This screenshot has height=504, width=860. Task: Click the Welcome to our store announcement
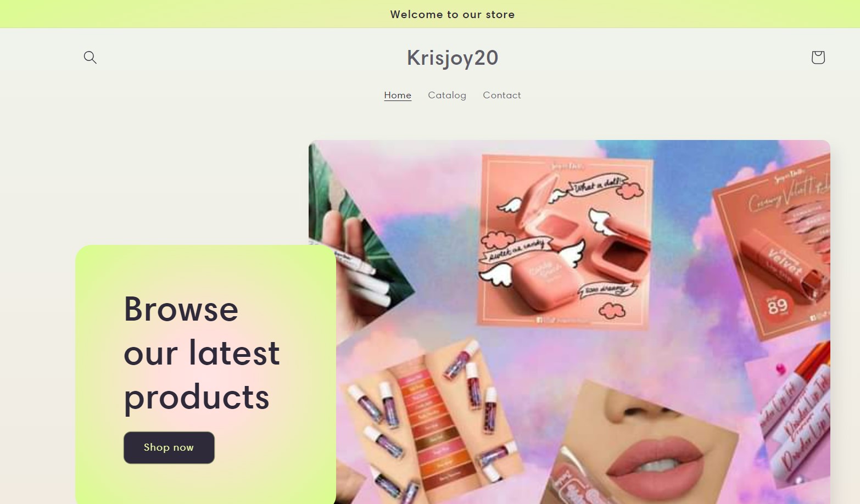453,14
